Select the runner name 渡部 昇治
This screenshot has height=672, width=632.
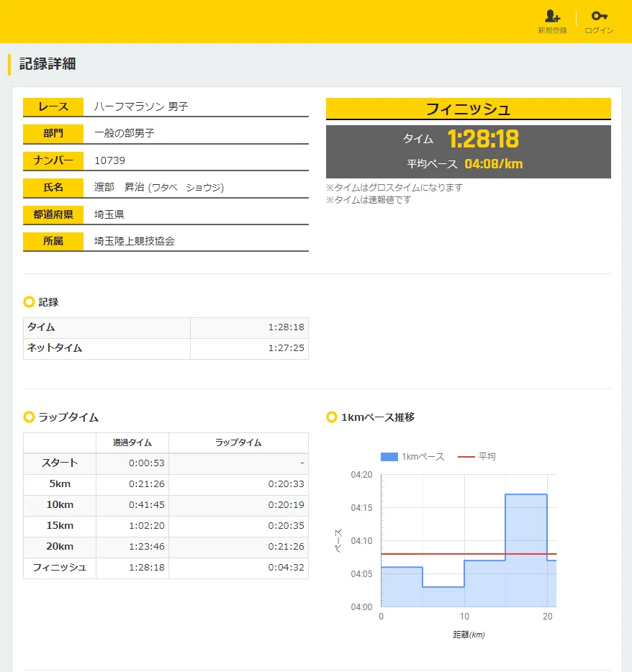119,187
